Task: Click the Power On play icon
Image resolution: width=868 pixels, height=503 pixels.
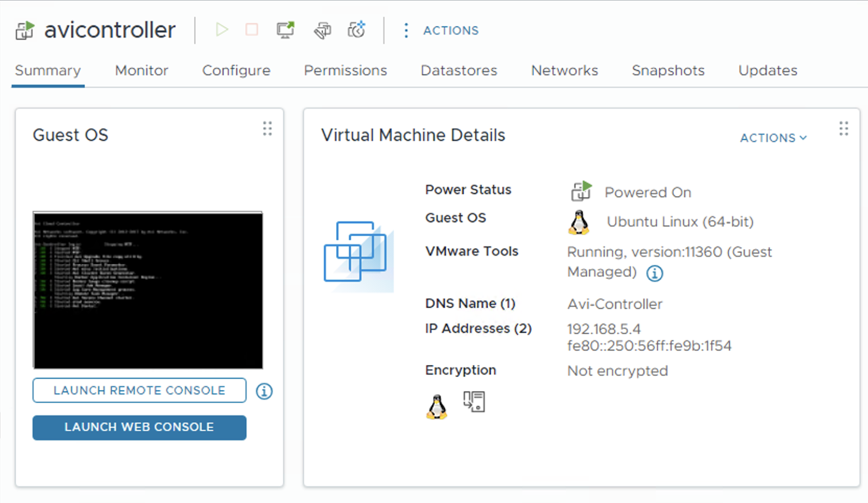Action: 221,29
